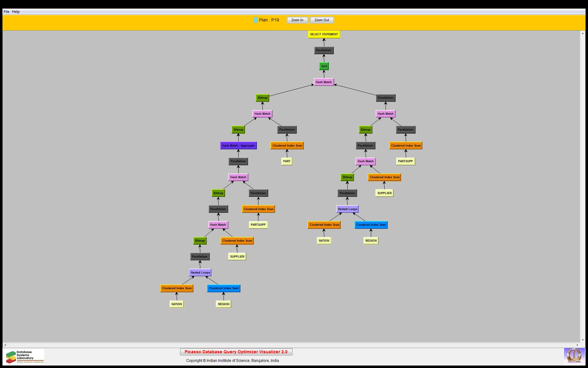The image size is (588, 368).
Task: Select the Hash Match - Aggregate node
Action: click(x=238, y=146)
